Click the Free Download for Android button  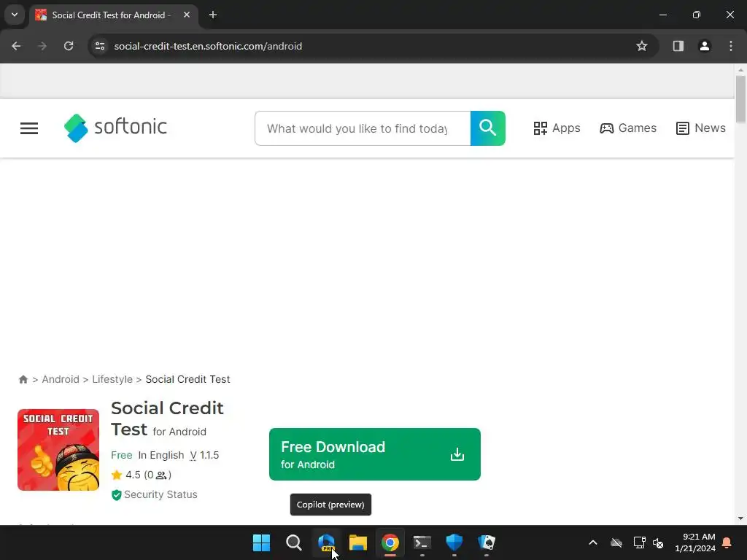pyautogui.click(x=375, y=454)
